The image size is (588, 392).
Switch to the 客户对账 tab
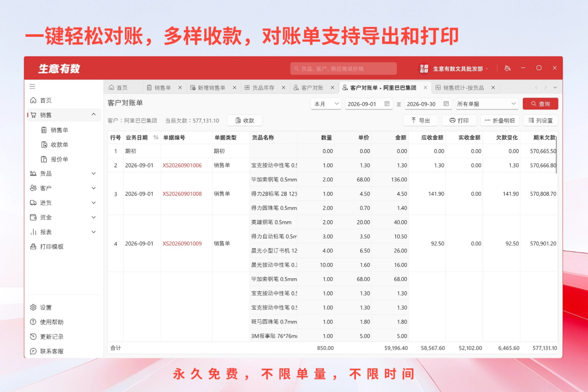(x=308, y=88)
